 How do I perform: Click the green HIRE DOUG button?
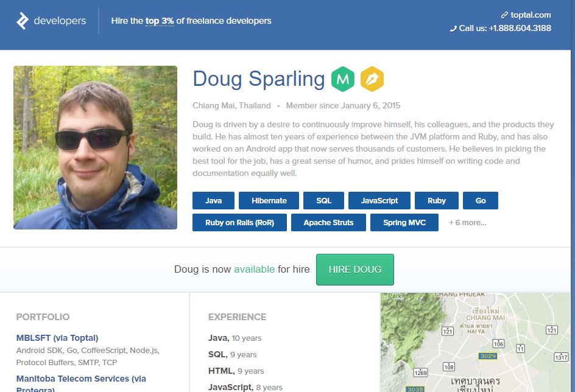[355, 269]
